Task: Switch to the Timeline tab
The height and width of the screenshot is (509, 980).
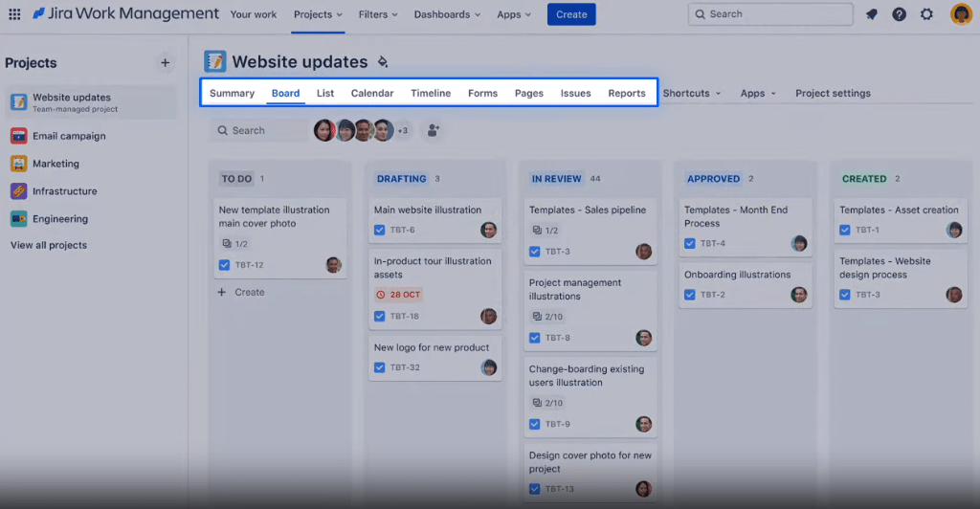Action: [x=431, y=93]
